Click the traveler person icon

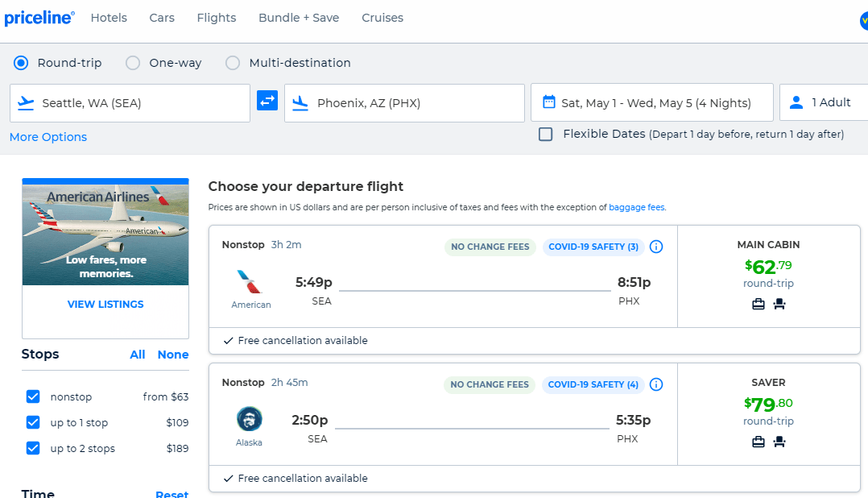[796, 102]
